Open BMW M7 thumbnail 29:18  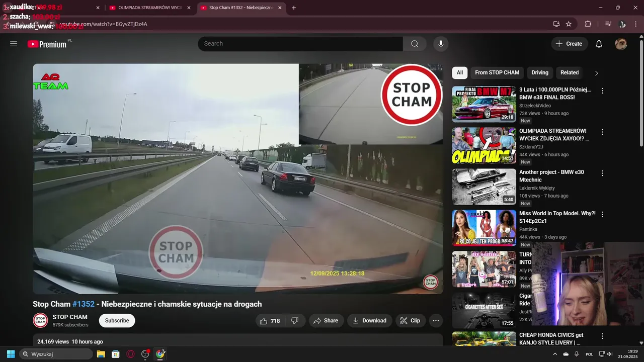coord(484,104)
